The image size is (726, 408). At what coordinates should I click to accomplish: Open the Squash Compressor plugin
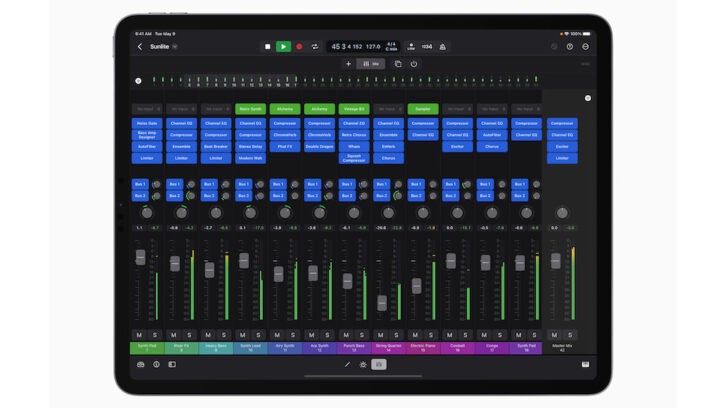354,158
